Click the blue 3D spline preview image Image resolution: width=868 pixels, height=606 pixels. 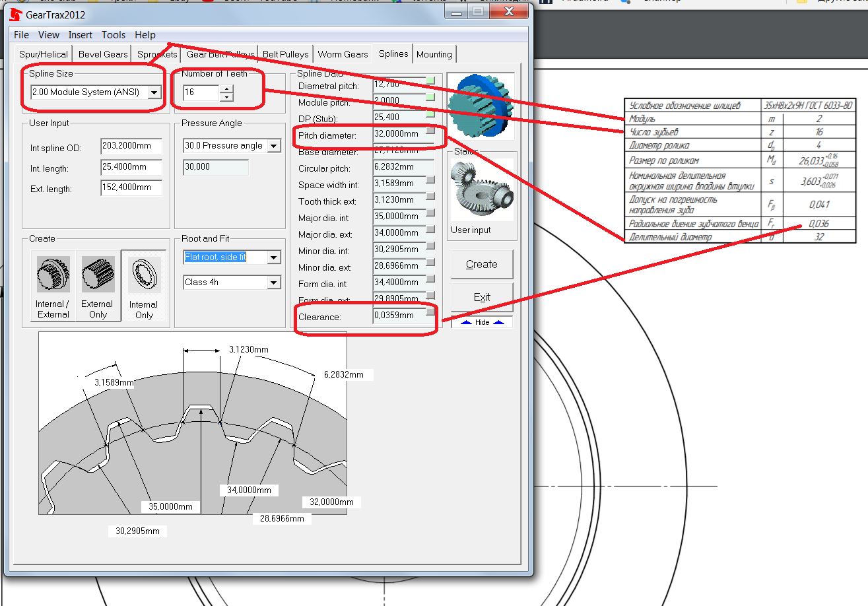[480, 106]
